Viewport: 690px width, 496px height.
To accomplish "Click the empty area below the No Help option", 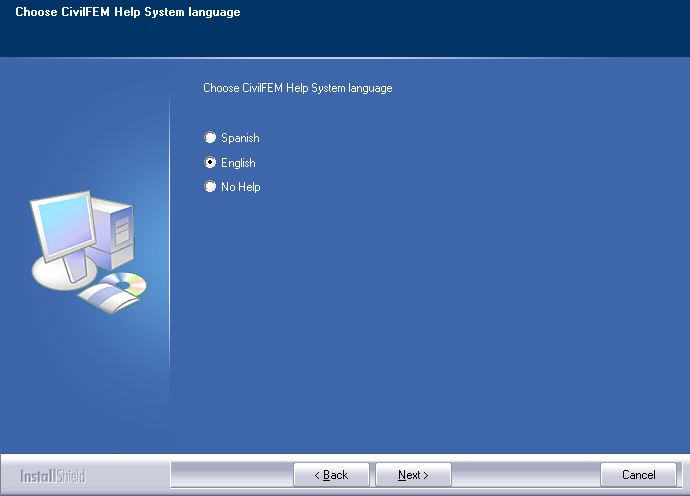I will pos(420,320).
